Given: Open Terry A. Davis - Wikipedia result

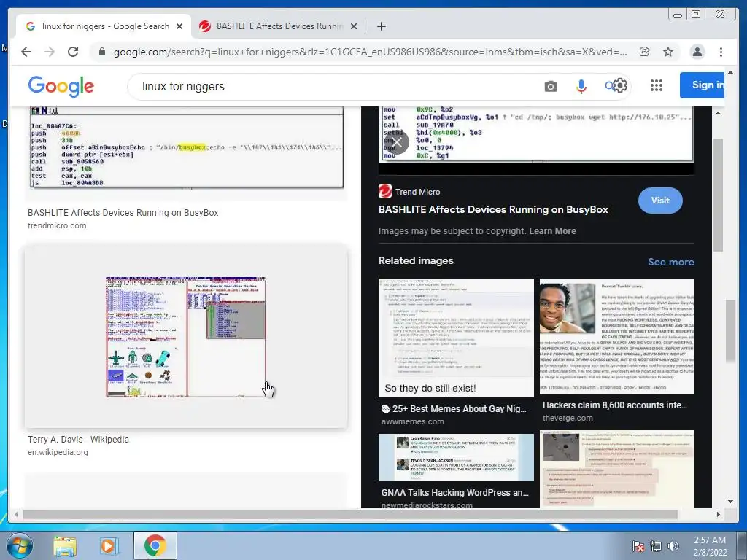Looking at the screenshot, I should [x=78, y=440].
